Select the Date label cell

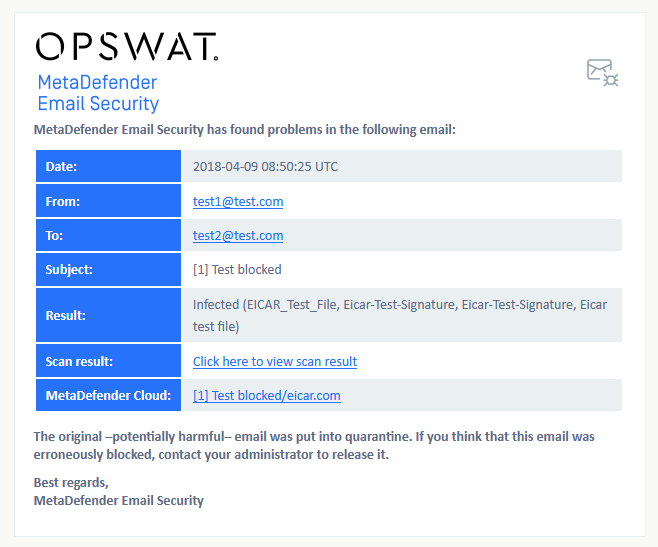point(108,166)
